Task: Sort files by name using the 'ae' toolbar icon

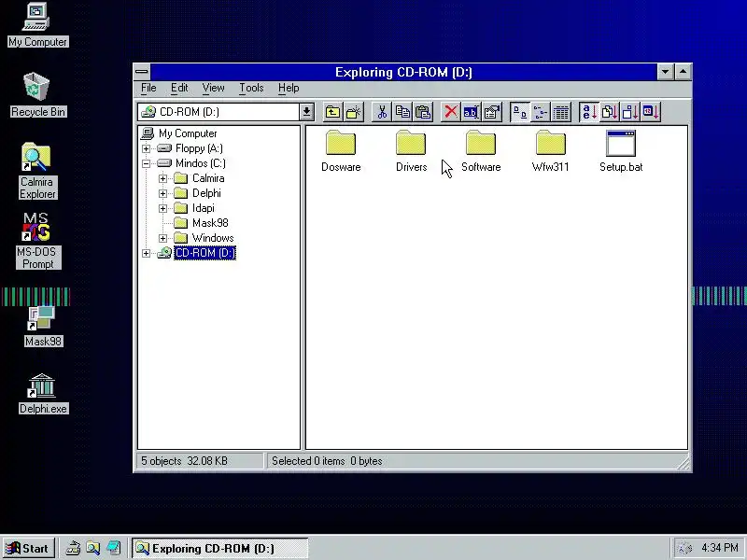Action: coord(589,112)
